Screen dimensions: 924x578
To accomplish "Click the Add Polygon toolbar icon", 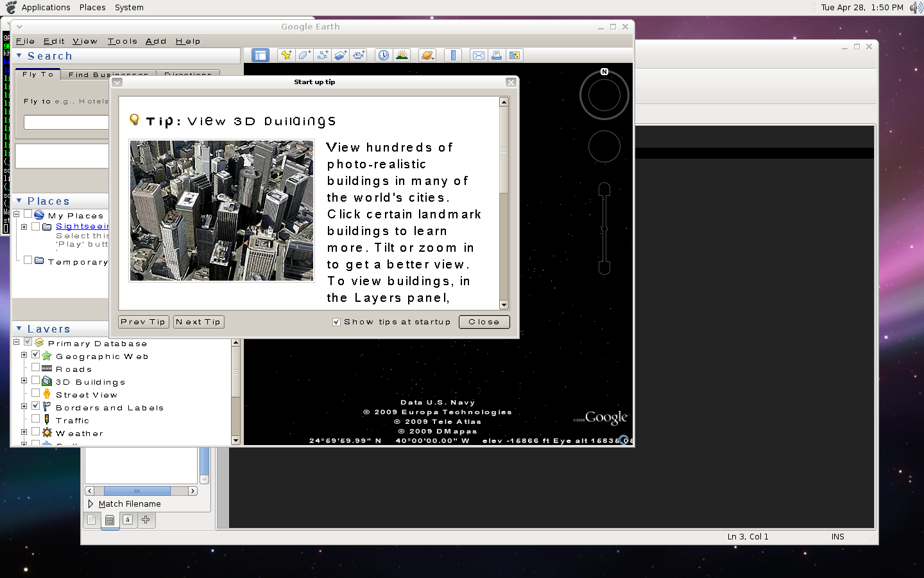I will [304, 55].
